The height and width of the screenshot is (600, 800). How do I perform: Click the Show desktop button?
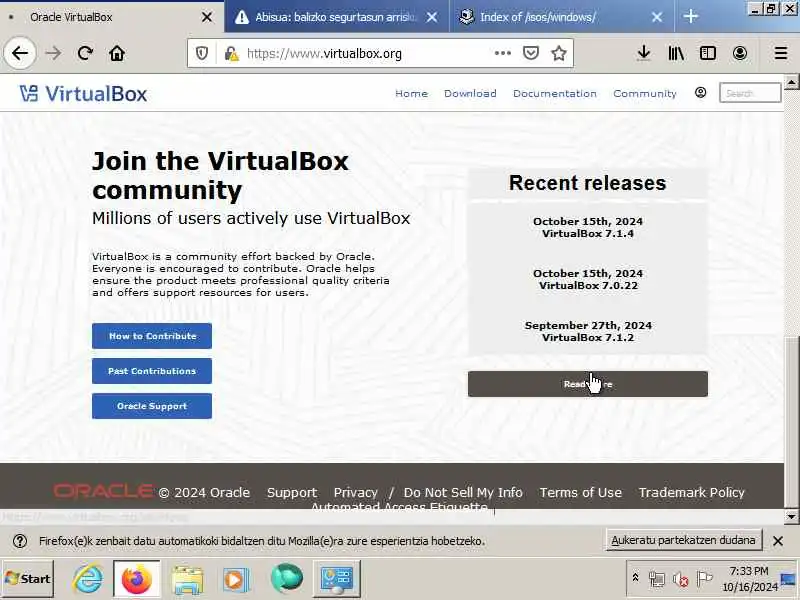point(789,579)
